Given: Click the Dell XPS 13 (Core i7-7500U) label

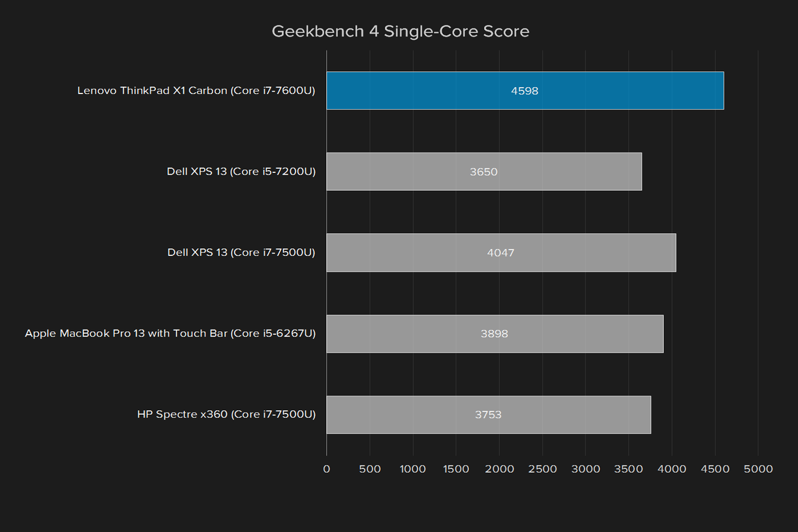Looking at the screenshot, I should pos(241,252).
